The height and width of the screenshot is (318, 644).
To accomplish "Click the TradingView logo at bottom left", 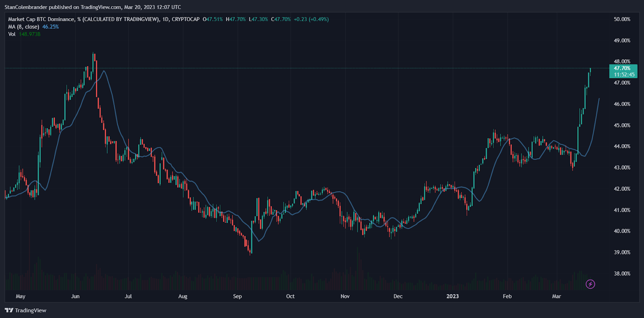I will (x=26, y=310).
